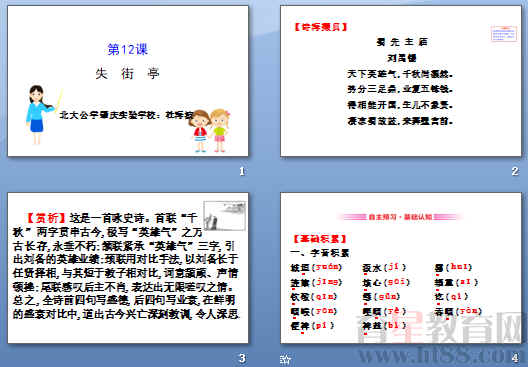
Task: Click the teacher clipart on slide 1
Action: 43,115
